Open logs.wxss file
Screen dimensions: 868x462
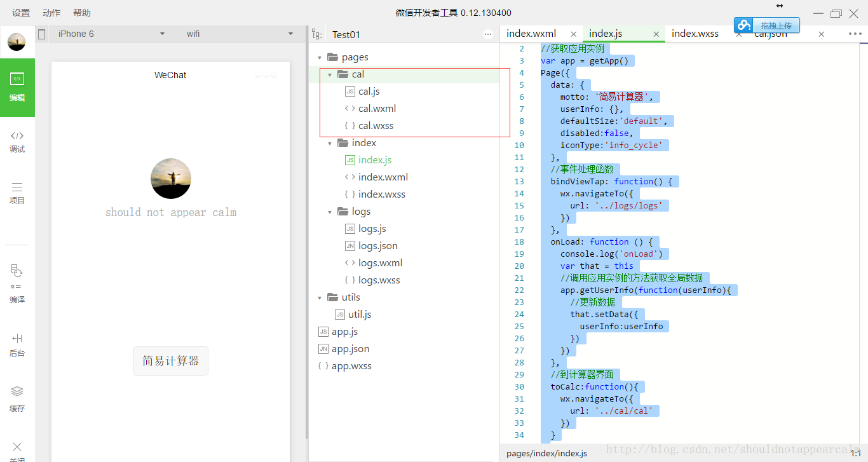tap(379, 280)
